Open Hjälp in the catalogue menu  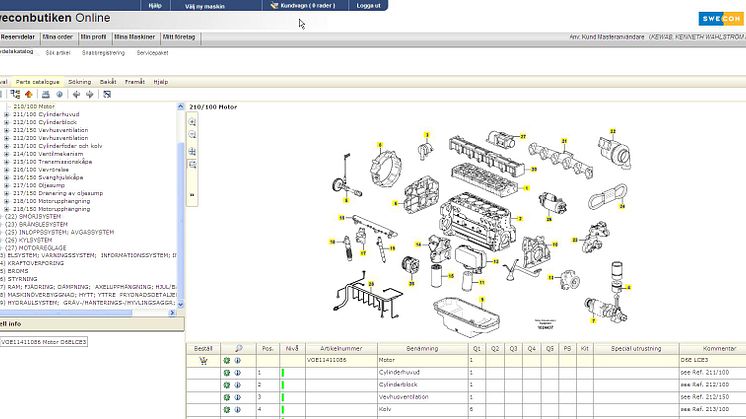point(161,82)
